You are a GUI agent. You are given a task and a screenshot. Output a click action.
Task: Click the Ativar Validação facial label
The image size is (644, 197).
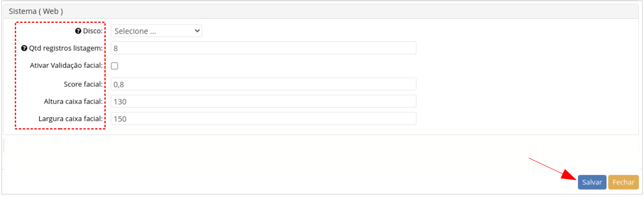[66, 66]
